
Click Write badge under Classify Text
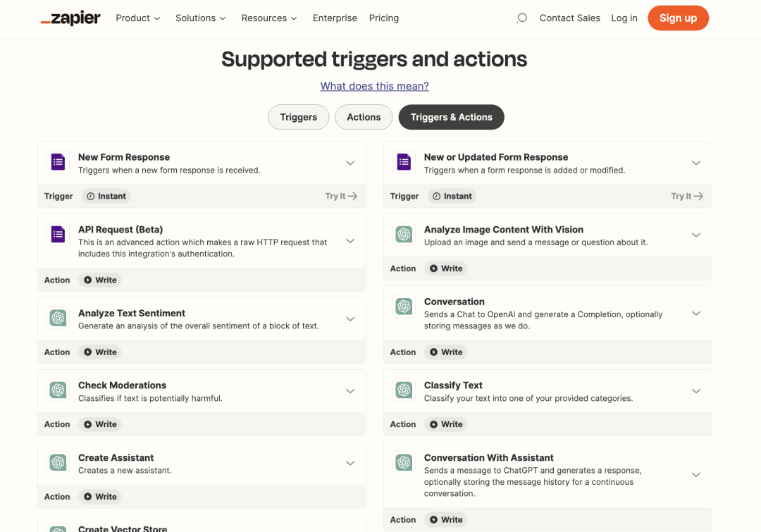[x=446, y=424]
